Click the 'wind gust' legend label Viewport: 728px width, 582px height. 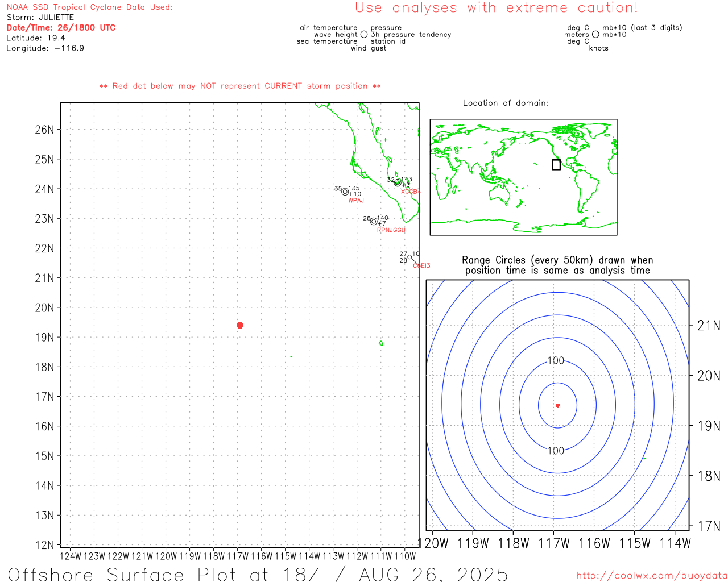click(x=369, y=48)
